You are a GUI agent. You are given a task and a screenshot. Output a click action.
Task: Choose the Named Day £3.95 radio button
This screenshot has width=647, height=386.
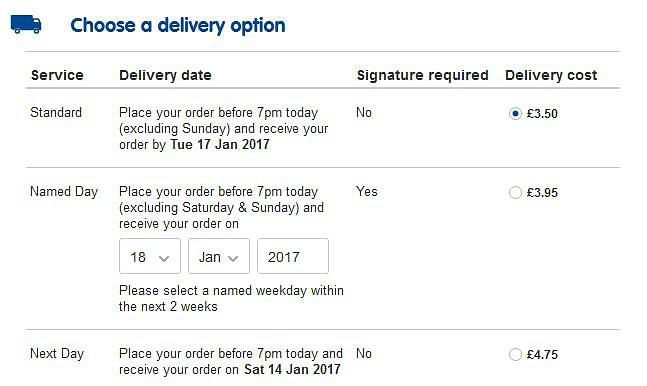click(515, 192)
